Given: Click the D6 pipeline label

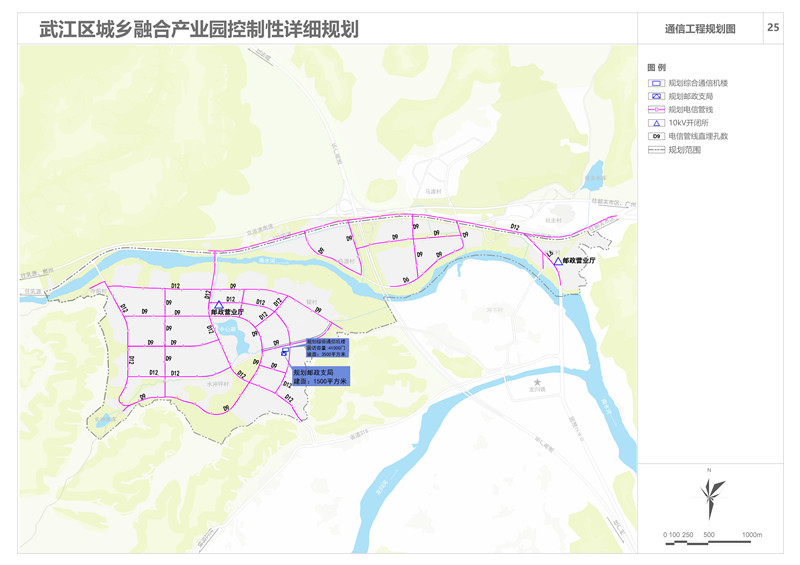Looking at the screenshot, I should 406,280.
